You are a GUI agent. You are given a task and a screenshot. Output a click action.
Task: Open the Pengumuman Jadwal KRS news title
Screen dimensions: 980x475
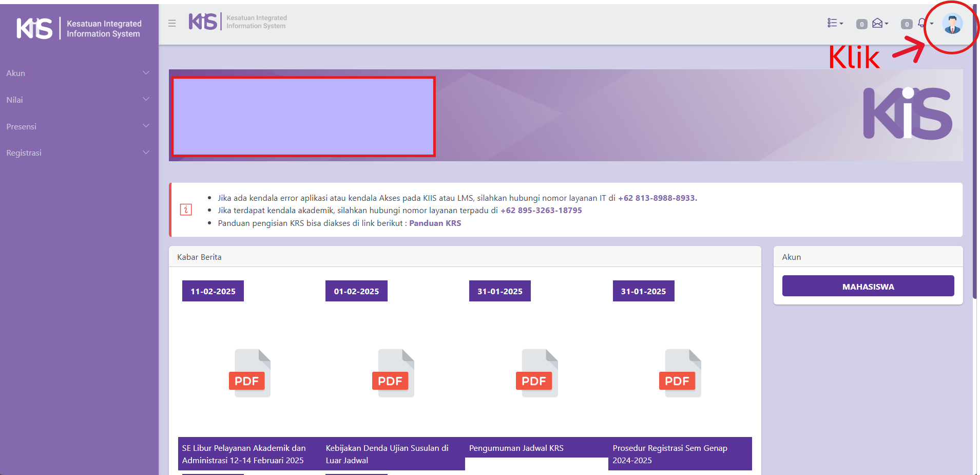point(516,448)
